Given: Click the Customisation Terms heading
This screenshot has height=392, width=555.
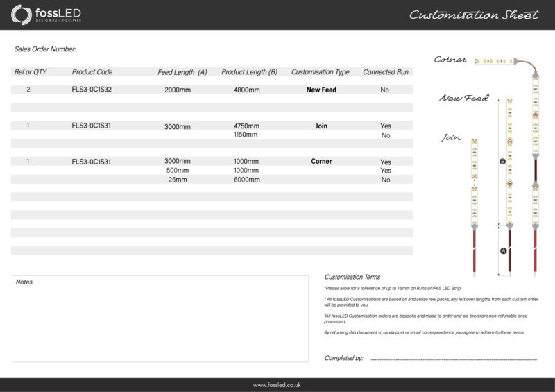Looking at the screenshot, I should 352,277.
